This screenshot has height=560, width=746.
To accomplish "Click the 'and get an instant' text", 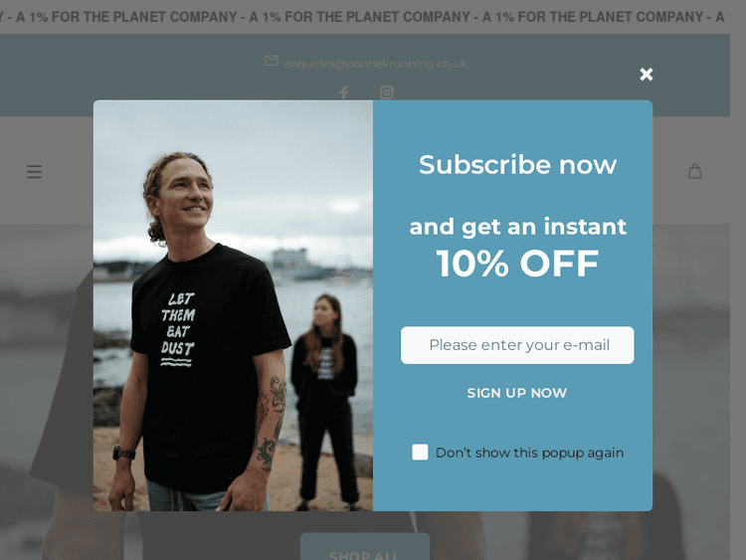I will pyautogui.click(x=517, y=227).
